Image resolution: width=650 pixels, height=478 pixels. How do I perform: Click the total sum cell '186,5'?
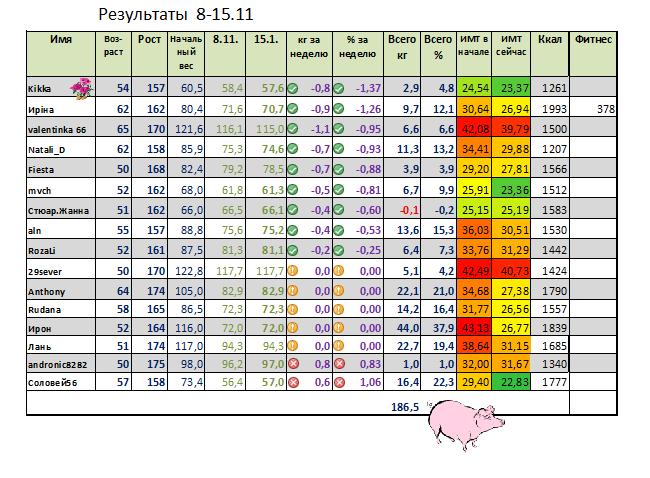(405, 407)
